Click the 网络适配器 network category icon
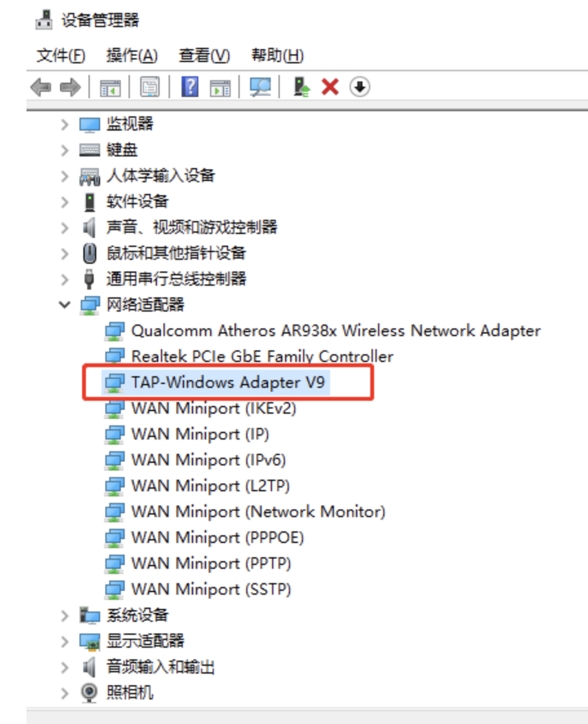Viewport: 588px width, 724px height. (90, 305)
